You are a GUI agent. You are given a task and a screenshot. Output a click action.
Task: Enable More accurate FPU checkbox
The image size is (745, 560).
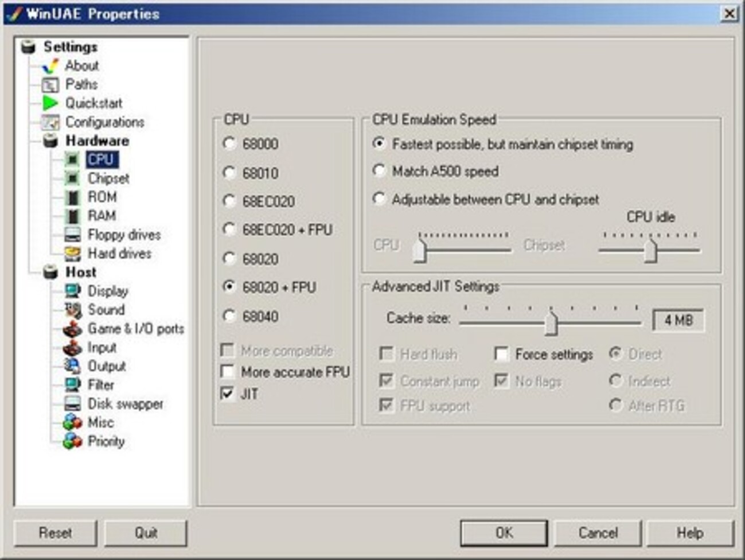(x=228, y=372)
